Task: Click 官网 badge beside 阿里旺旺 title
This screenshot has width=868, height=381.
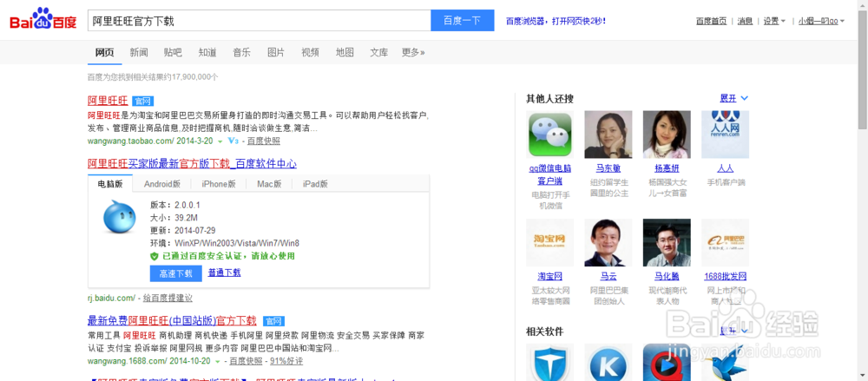Action: [x=143, y=102]
